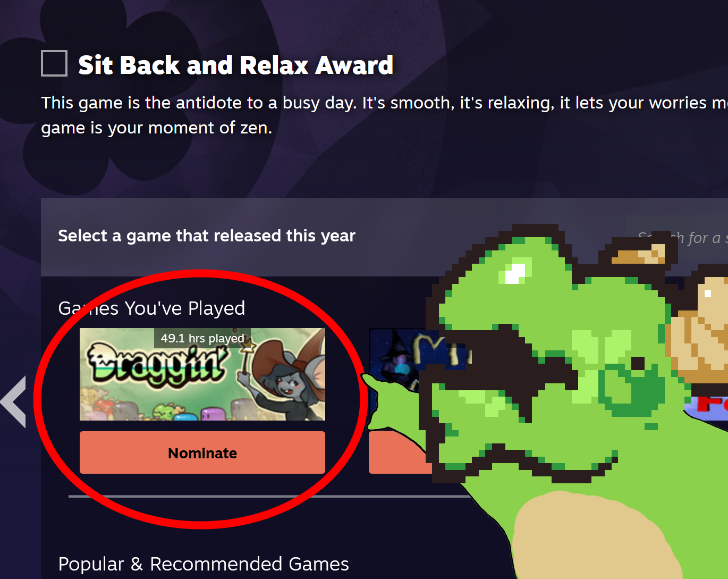This screenshot has width=728, height=579.
Task: Click the 49.1 hrs played badge
Action: tap(202, 338)
